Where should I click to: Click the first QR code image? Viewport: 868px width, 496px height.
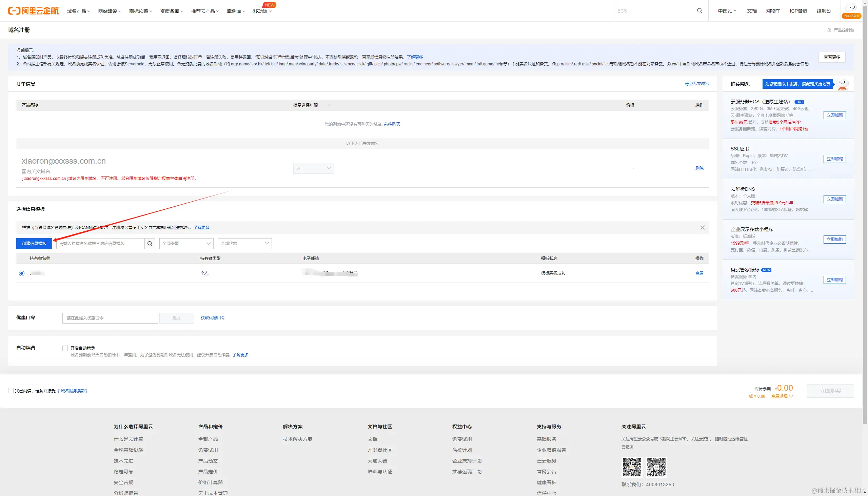pos(632,467)
